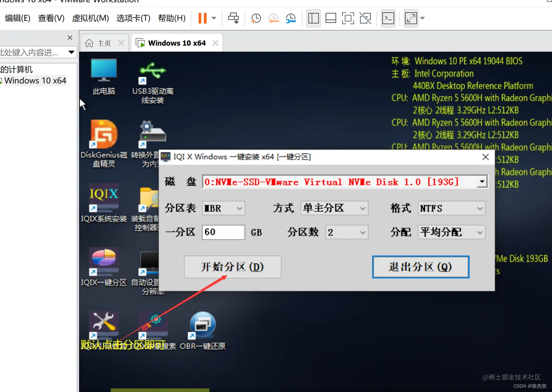Open the 格式 NTFS dropdown
The image size is (552, 392).
click(x=451, y=208)
